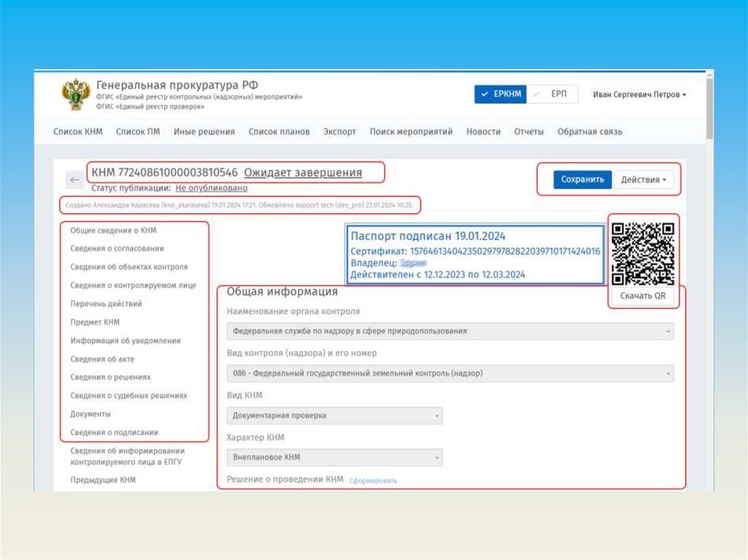Click the Сохранить button

(582, 180)
